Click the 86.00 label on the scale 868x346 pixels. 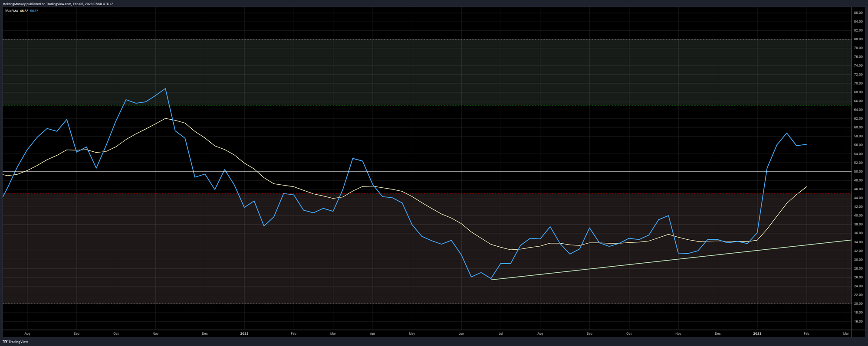tap(858, 13)
